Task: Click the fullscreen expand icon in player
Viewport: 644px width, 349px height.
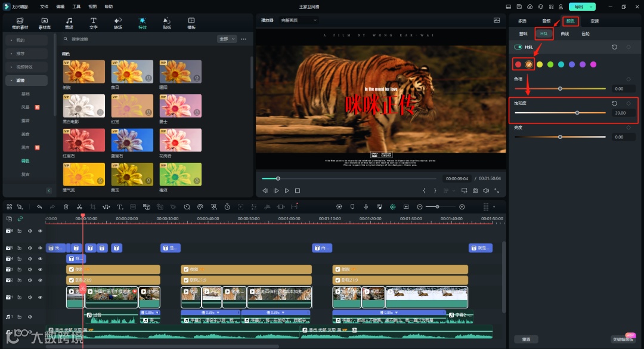Action: 497,191
